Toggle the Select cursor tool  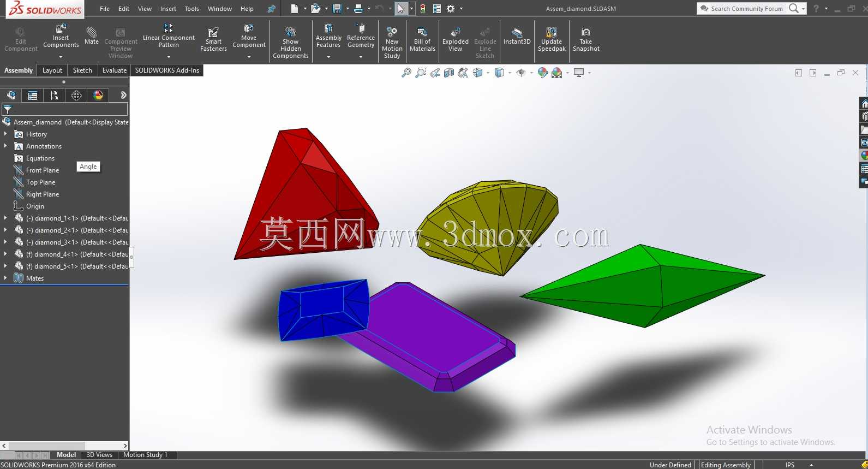click(x=401, y=9)
